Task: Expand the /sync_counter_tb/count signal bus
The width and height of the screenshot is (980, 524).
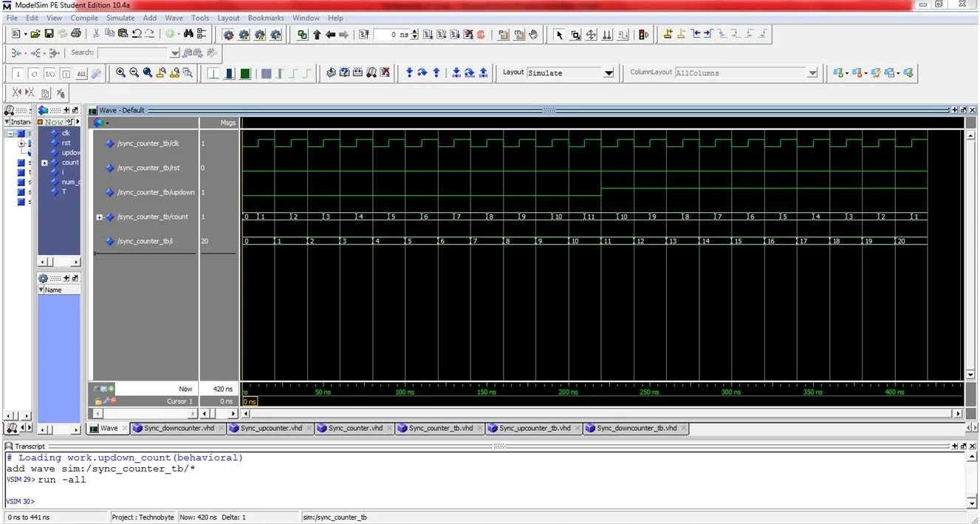Action: coord(100,217)
